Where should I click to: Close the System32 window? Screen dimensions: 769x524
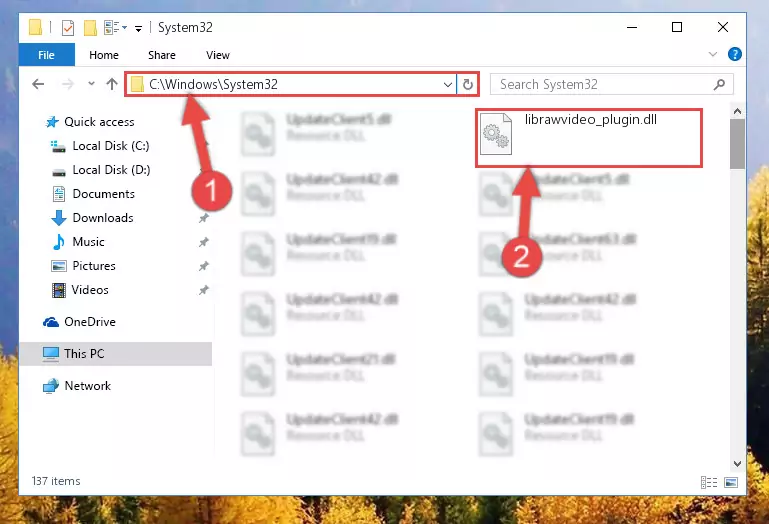(x=723, y=27)
